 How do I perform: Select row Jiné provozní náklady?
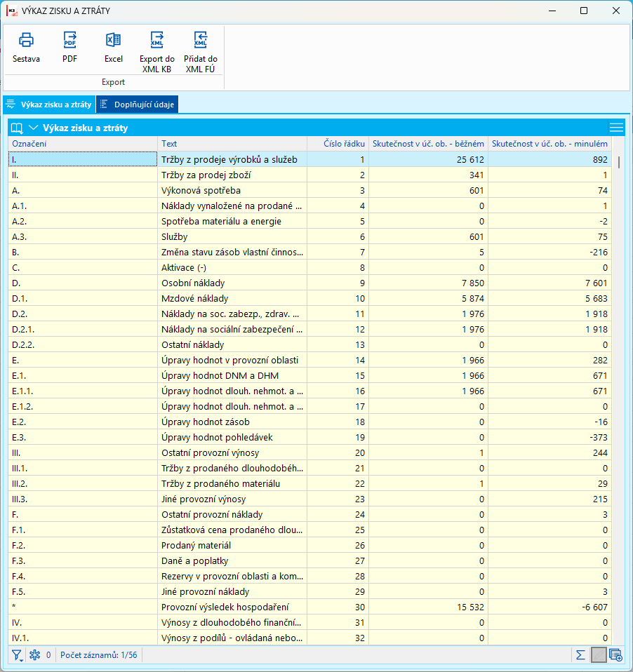(x=309, y=591)
